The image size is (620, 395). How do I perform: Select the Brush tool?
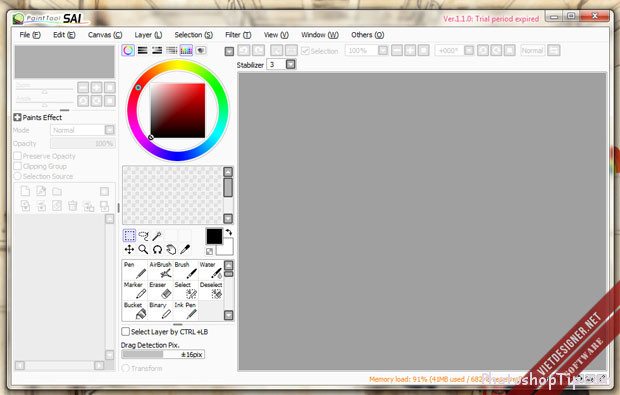pos(185,270)
